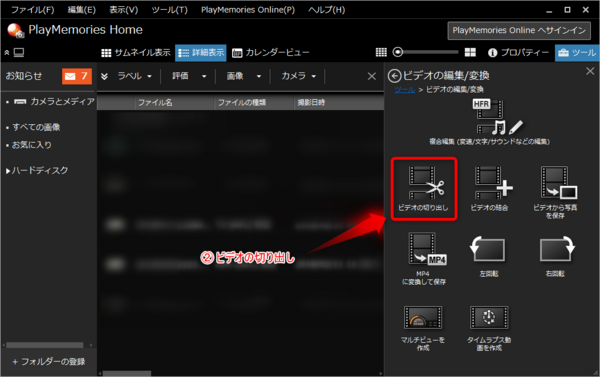
Task: Go back using ビデオの編集/変換 back arrow
Action: 394,76
